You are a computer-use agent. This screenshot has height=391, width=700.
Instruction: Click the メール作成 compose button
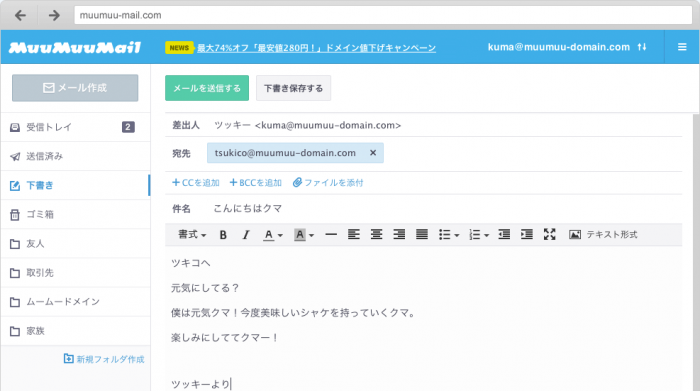point(75,88)
